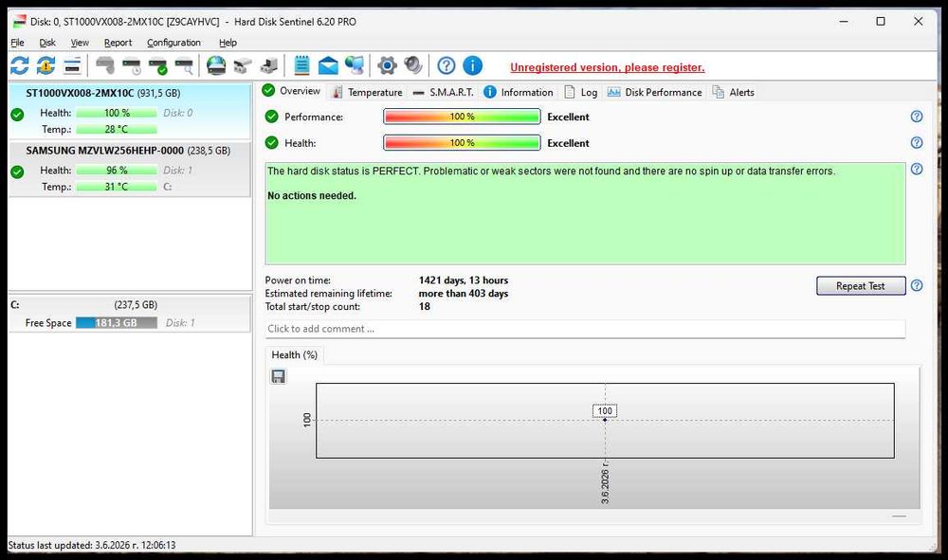Viewport: 948px width, 560px height.
Task: Click the envelope email icon
Action: (x=328, y=65)
